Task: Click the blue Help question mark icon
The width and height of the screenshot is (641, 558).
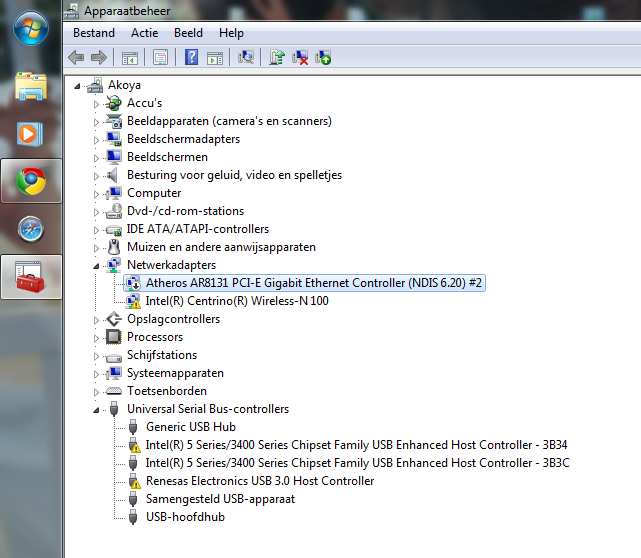Action: 191,57
